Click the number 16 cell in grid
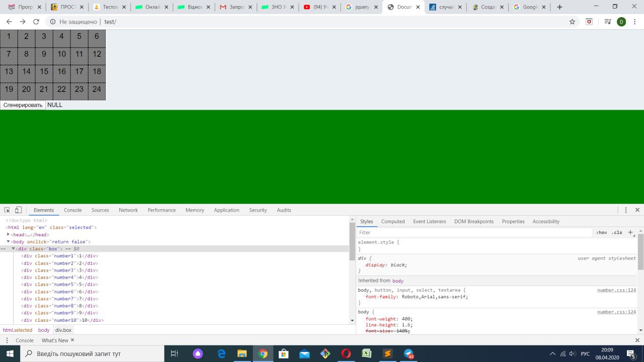This screenshot has height=362, width=644. pyautogui.click(x=61, y=71)
